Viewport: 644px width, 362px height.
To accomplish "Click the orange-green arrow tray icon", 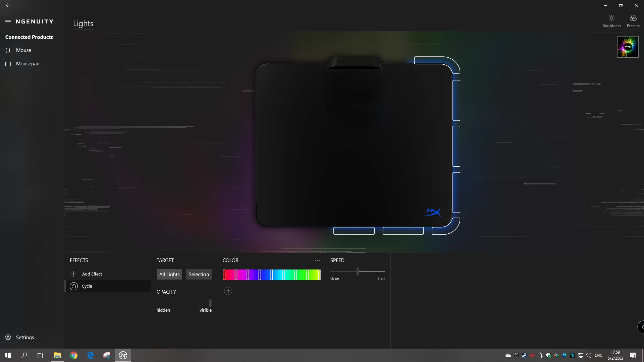I will [x=556, y=355].
